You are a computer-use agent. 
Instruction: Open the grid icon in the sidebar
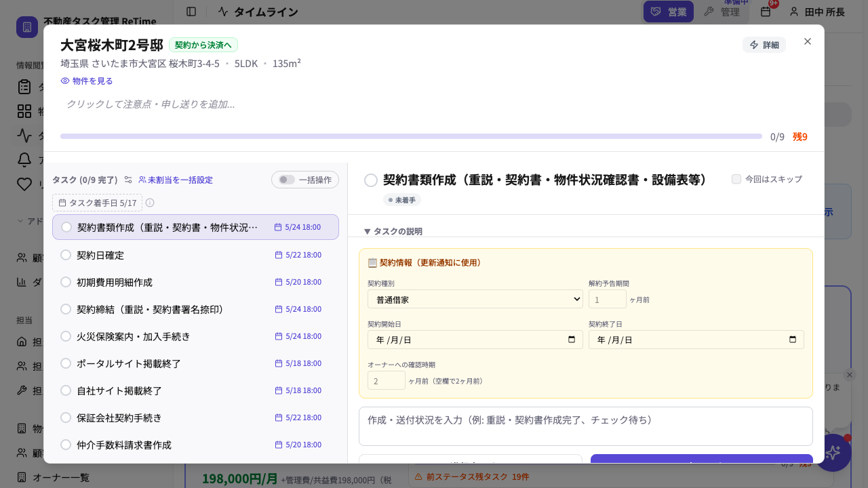tap(24, 111)
